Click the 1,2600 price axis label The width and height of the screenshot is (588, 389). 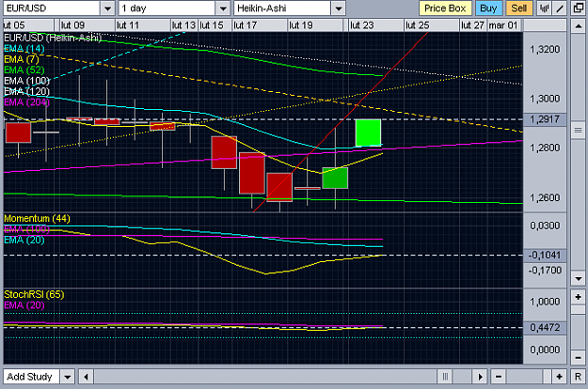click(x=545, y=197)
